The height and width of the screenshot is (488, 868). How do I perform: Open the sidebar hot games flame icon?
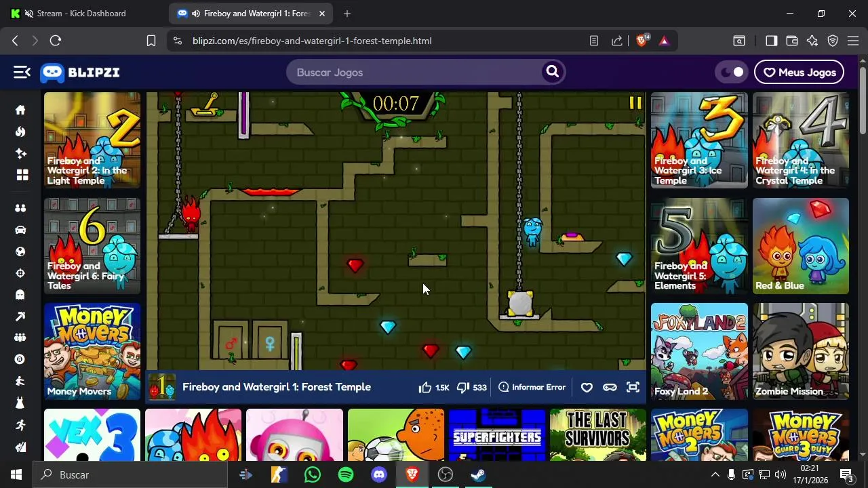pyautogui.click(x=20, y=131)
